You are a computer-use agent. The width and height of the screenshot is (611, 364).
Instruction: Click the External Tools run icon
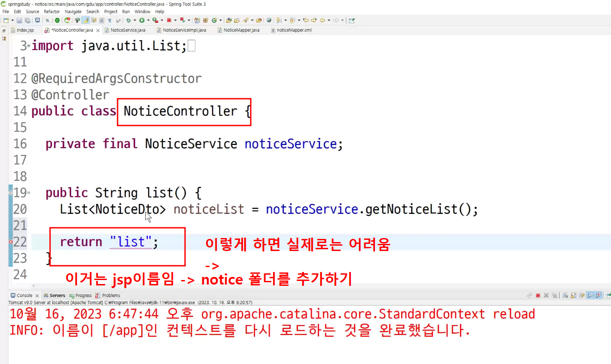coord(155,20)
